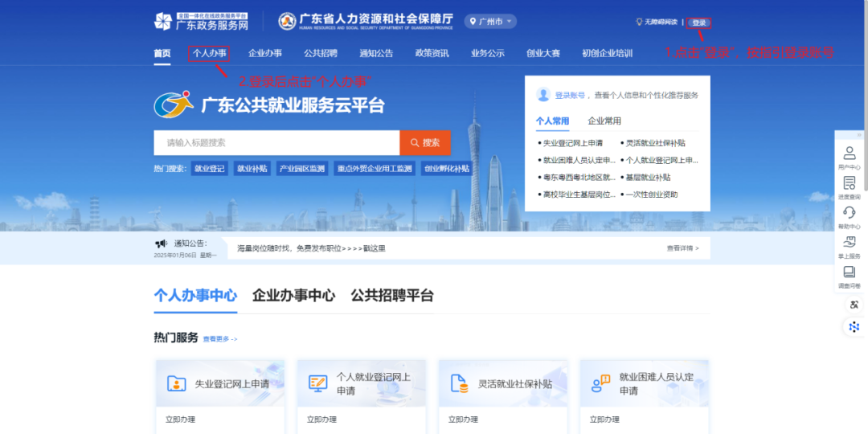Collapse the right sidebar with the double arrow

click(x=858, y=135)
